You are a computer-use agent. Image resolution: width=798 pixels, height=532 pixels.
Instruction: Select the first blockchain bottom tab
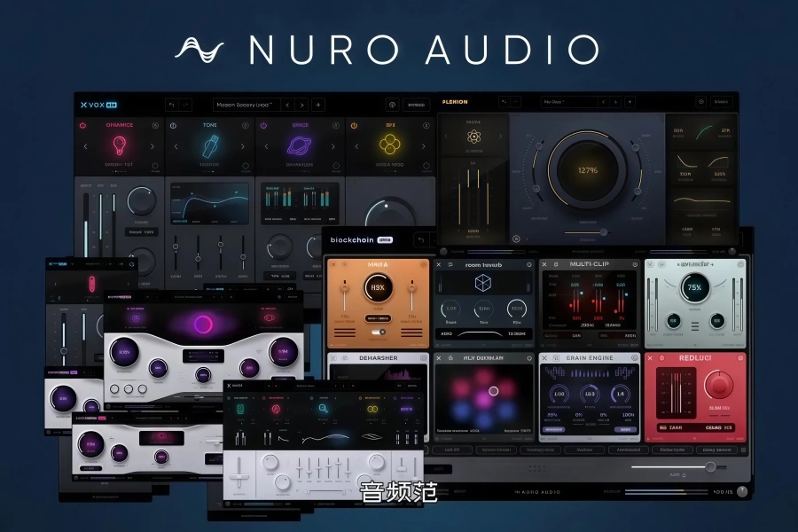tap(452, 450)
